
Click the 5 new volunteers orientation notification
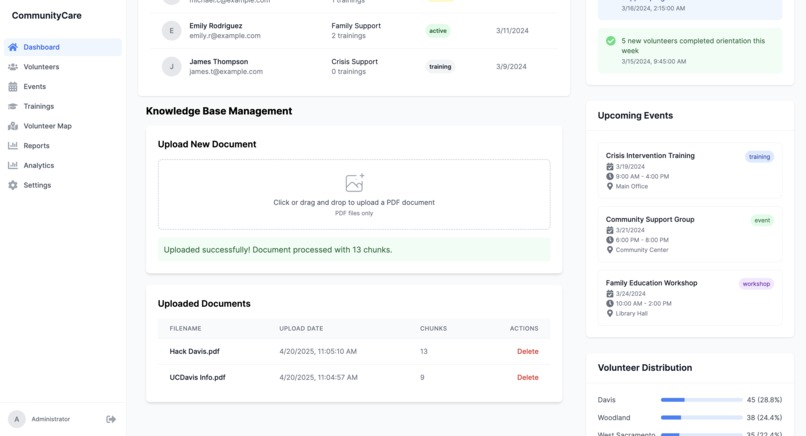click(690, 50)
